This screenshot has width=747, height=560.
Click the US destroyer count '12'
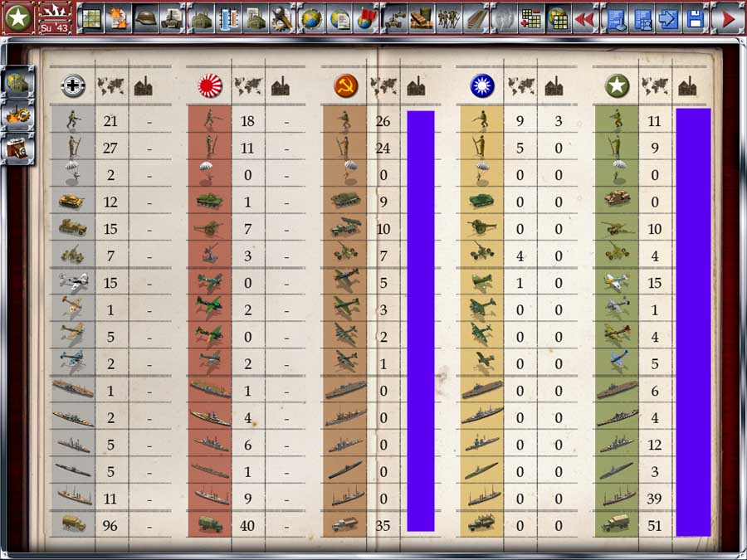coord(655,445)
